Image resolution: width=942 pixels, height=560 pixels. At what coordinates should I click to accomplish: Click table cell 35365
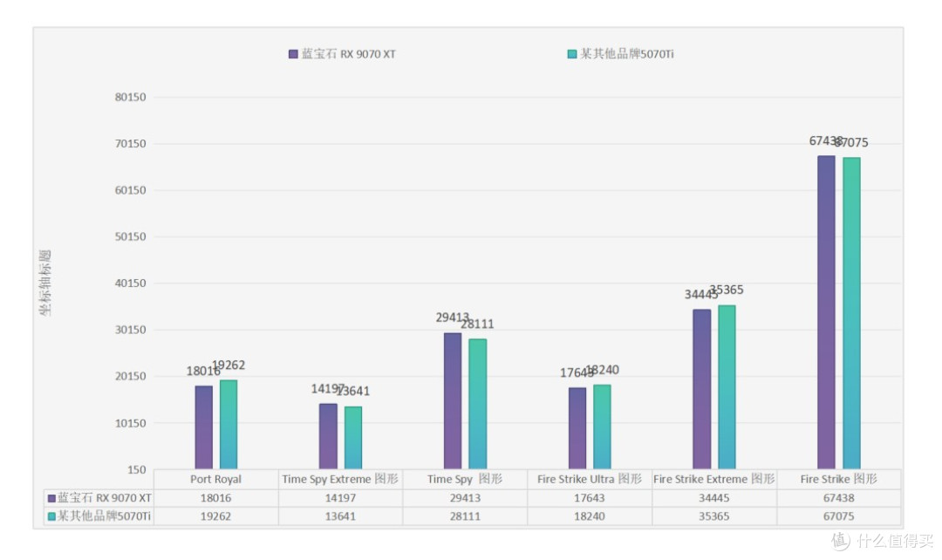713,516
